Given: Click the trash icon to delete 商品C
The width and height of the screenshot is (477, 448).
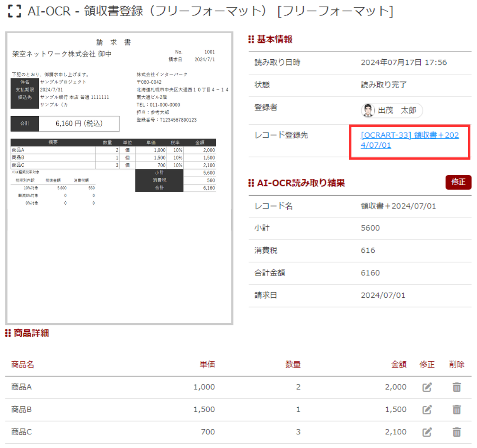Looking at the screenshot, I should pyautogui.click(x=456, y=432).
